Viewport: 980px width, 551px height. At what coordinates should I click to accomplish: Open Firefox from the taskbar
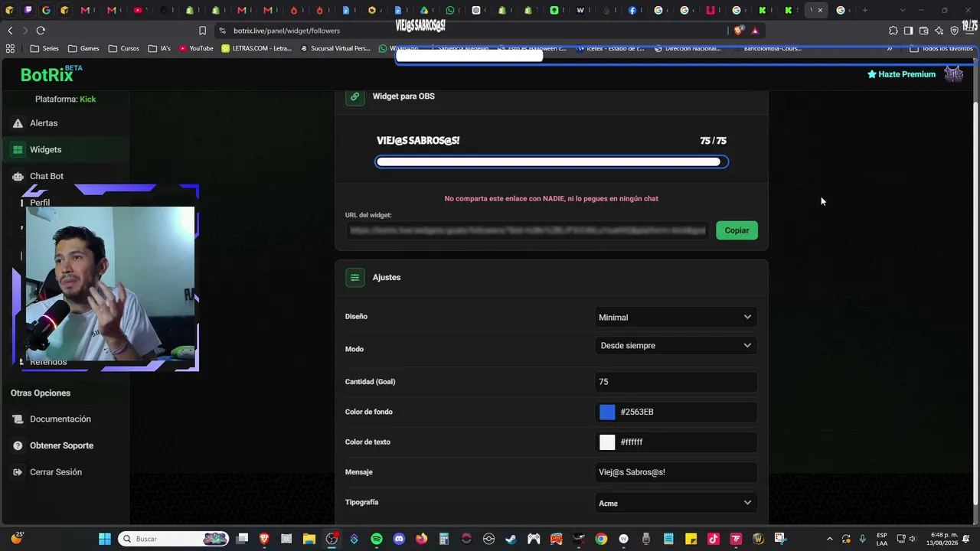422,539
